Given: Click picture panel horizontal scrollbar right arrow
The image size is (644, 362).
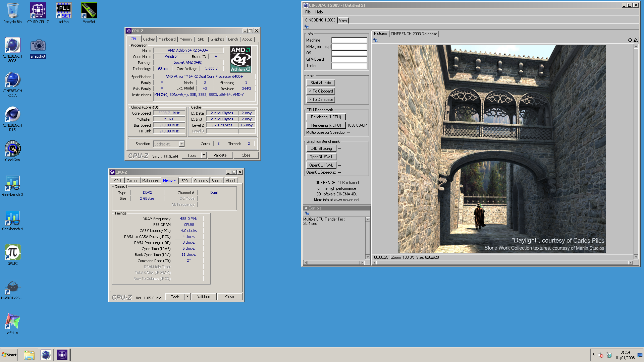Looking at the screenshot, I should pos(630,263).
